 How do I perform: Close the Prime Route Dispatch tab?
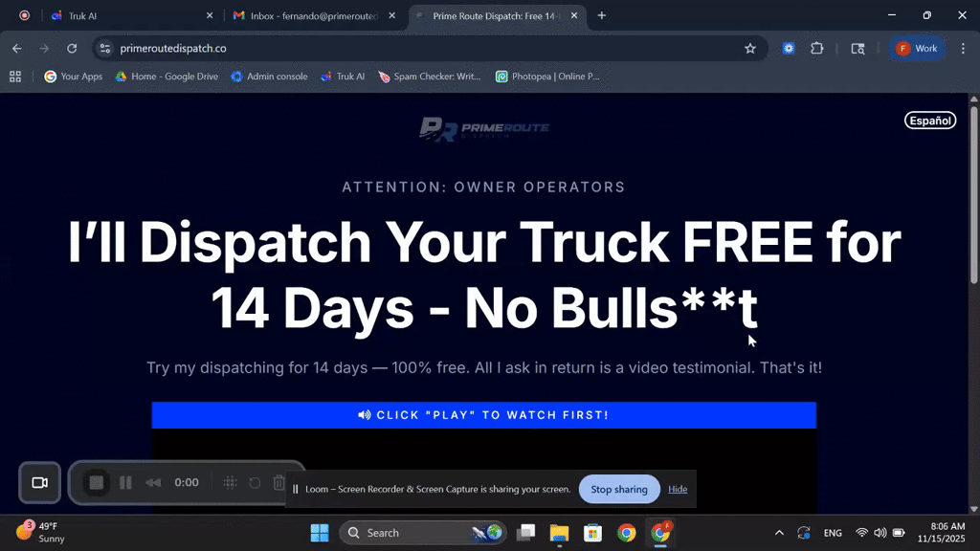click(x=574, y=15)
